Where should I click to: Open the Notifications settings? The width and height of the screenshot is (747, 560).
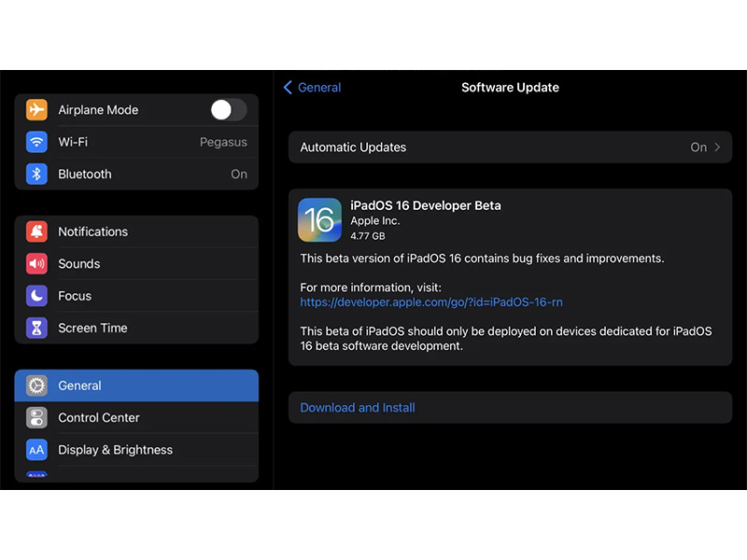[x=136, y=231]
